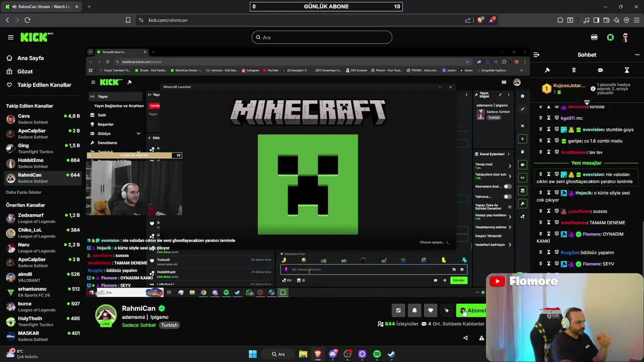Viewport: 644px width, 362px height.
Task: Open the Kick hamburger menu
Action: pyautogui.click(x=11, y=37)
